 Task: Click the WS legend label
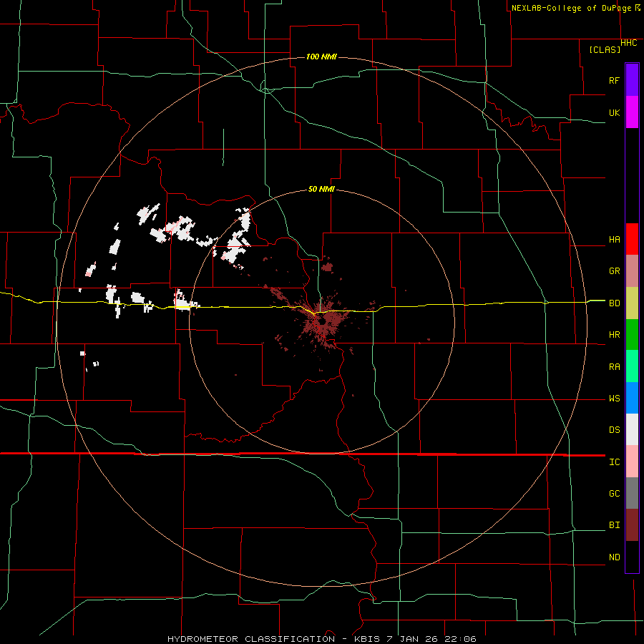614,398
